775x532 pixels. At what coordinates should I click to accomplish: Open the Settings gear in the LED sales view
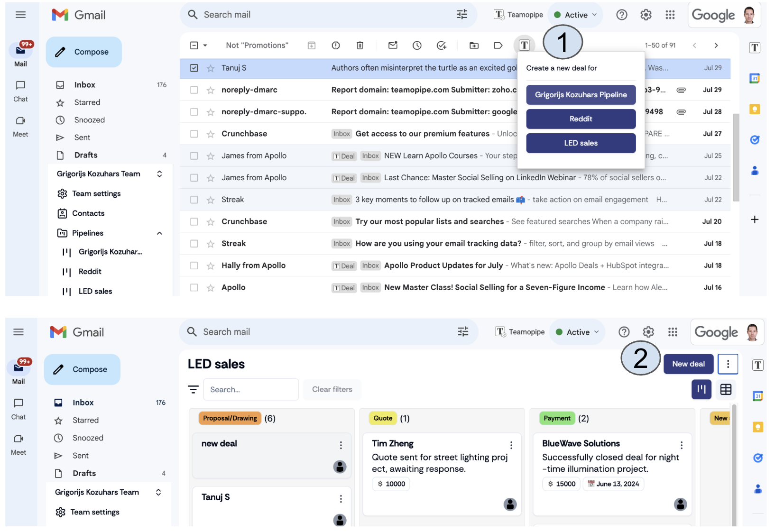pyautogui.click(x=648, y=332)
